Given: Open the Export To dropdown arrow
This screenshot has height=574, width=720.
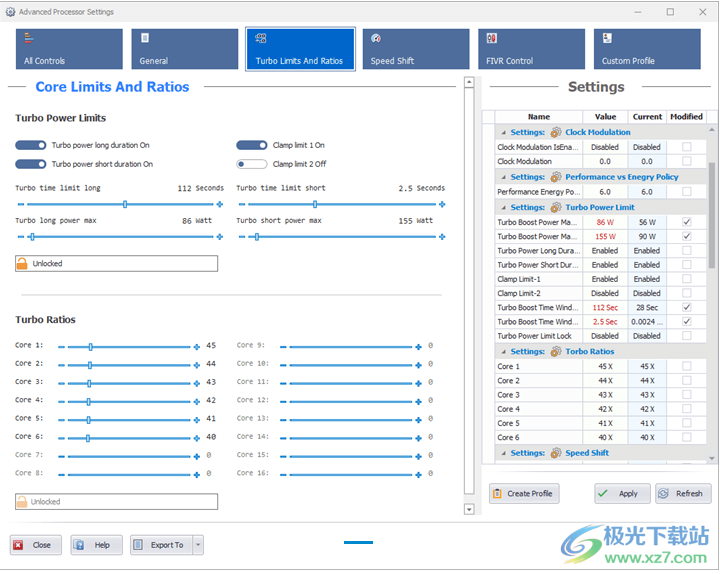Looking at the screenshot, I should (x=198, y=545).
